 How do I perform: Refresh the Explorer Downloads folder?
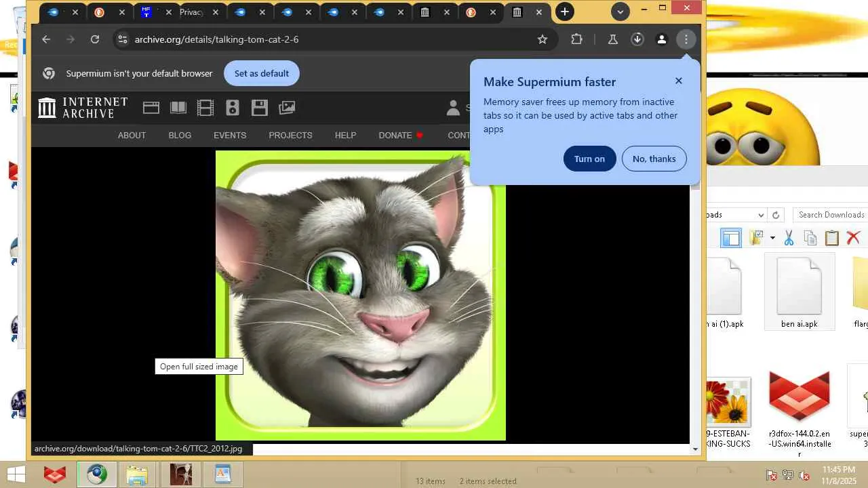pyautogui.click(x=776, y=215)
